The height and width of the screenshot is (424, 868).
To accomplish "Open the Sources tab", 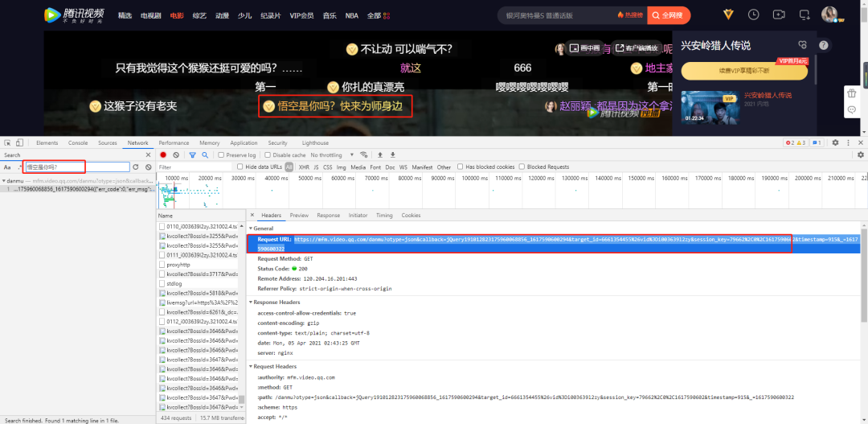I will click(108, 142).
